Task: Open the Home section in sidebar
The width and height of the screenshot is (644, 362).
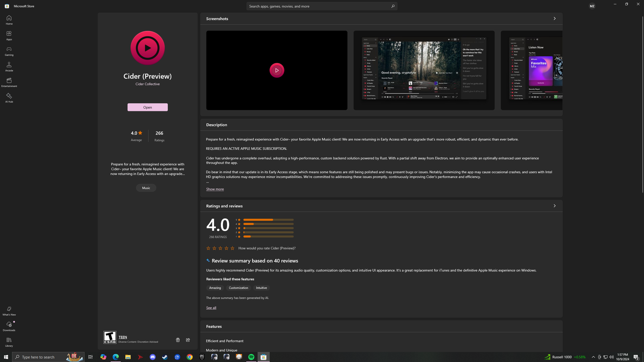Action: tap(9, 20)
